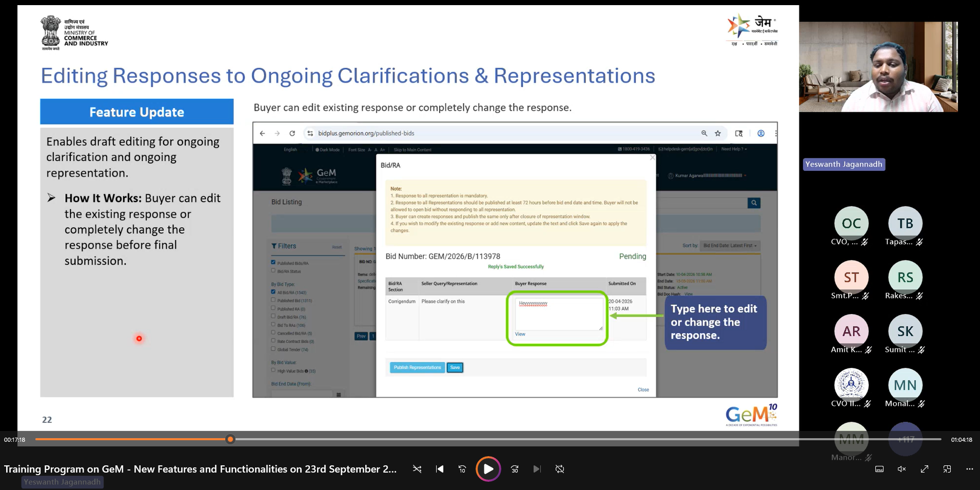This screenshot has width=980, height=490.
Task: Toggle repeat mode in the player
Action: tap(560, 469)
